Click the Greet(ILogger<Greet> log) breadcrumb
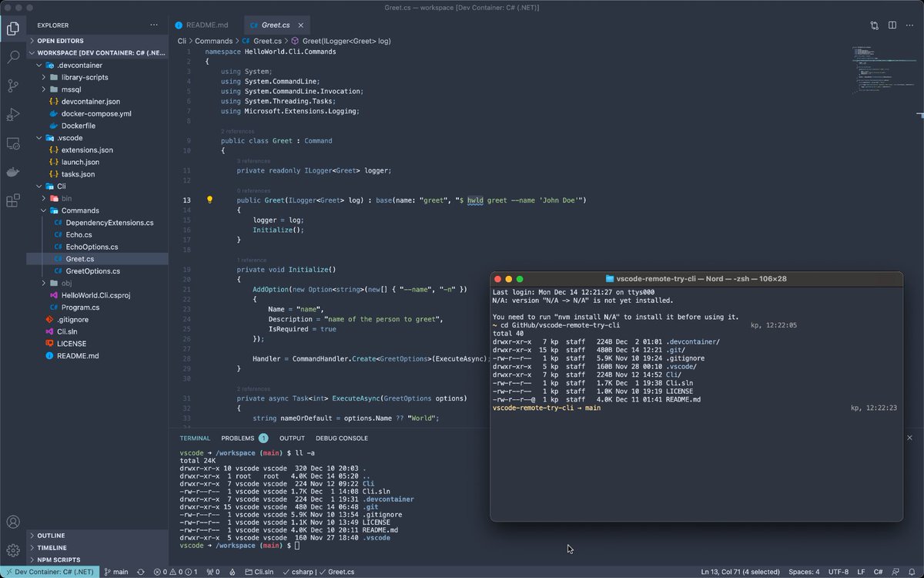 click(x=340, y=41)
